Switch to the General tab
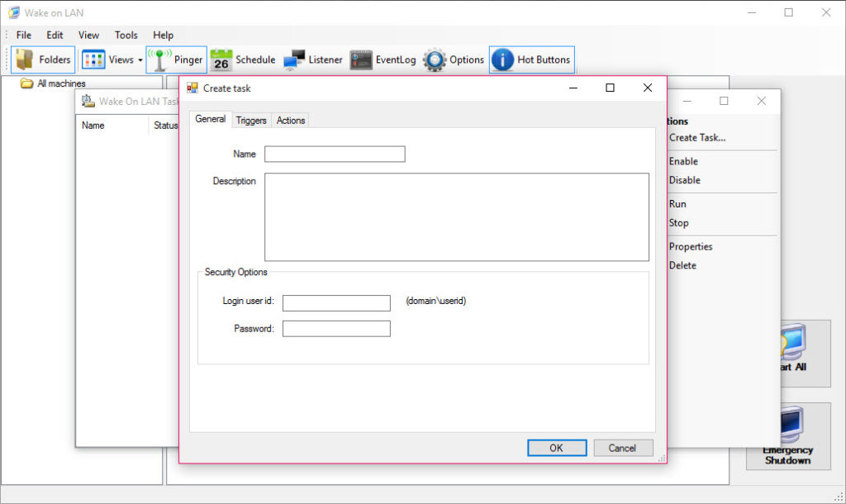This screenshot has height=504, width=846. 211,119
